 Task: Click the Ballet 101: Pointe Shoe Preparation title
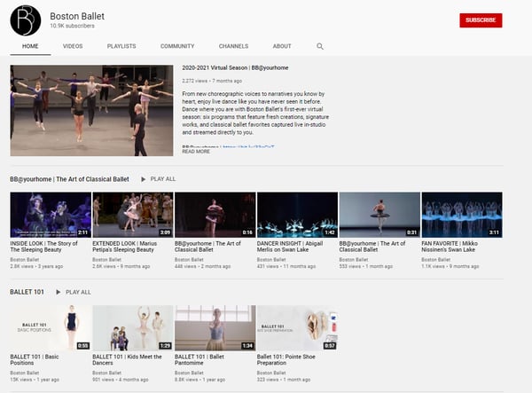286,360
